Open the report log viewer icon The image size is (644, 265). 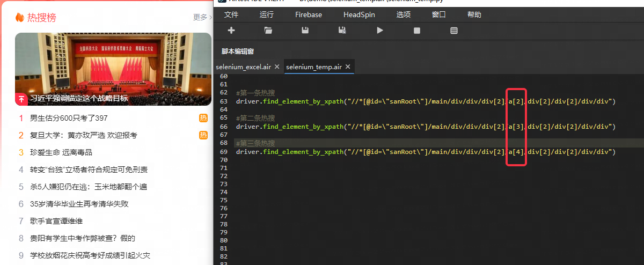click(x=454, y=31)
